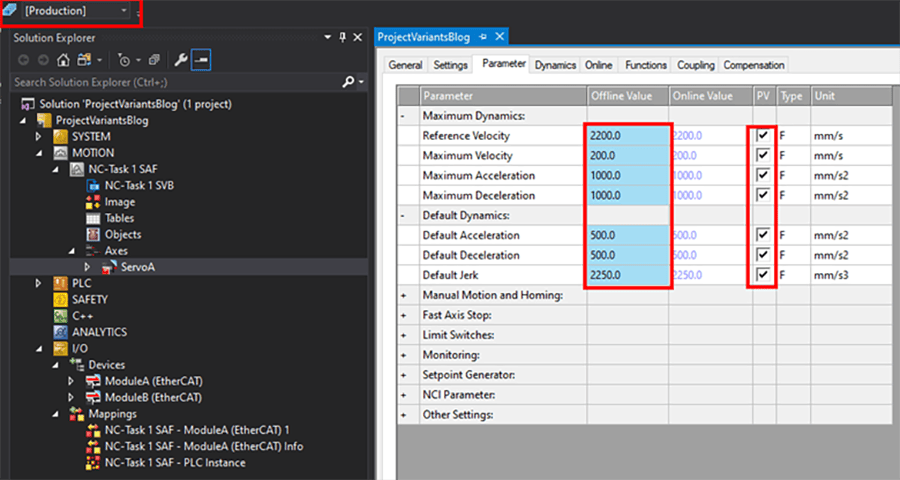Focus the Search Solution Explorer field
Viewport: 900px width, 480px height.
[176, 82]
